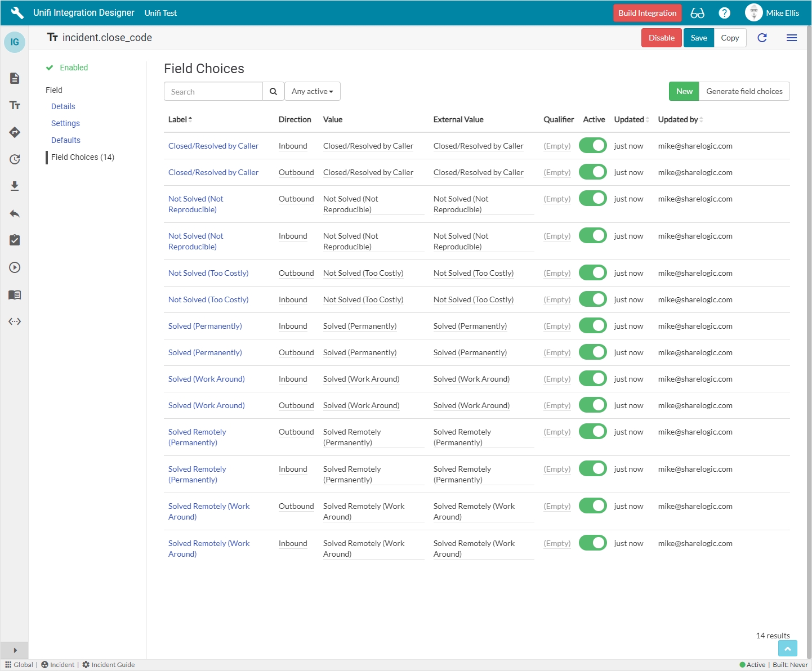This screenshot has width=812, height=671.
Task: Toggle Active for Not Solved (Too Costly) Outbound
Action: point(592,273)
